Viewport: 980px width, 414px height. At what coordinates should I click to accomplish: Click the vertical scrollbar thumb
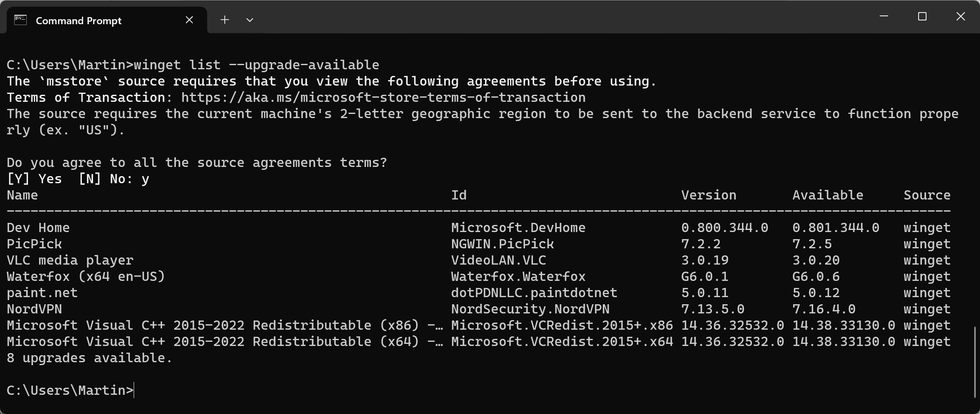975,361
